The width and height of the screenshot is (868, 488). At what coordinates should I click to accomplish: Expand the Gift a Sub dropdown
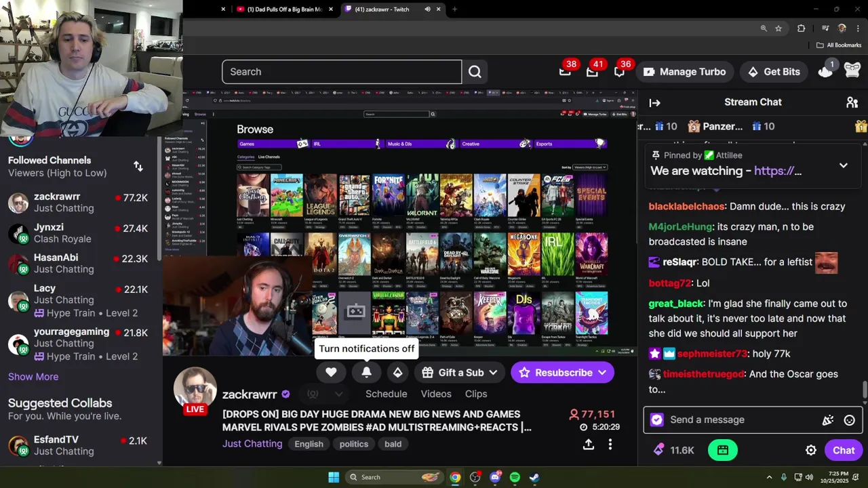coord(493,373)
